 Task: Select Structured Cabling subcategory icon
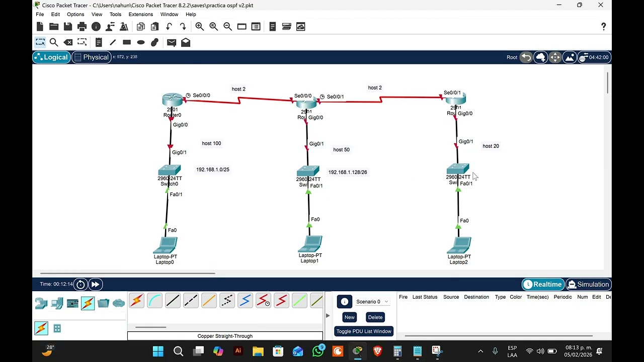tap(57, 328)
